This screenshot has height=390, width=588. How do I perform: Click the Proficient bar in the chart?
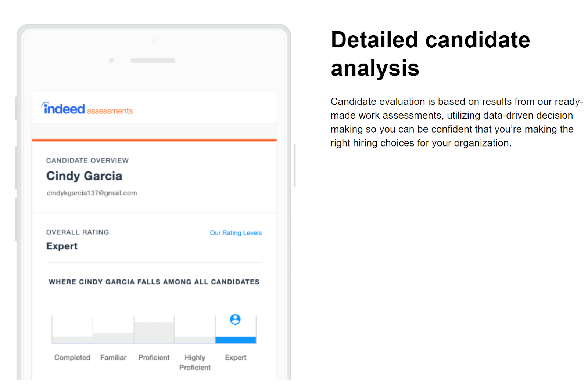(x=154, y=333)
